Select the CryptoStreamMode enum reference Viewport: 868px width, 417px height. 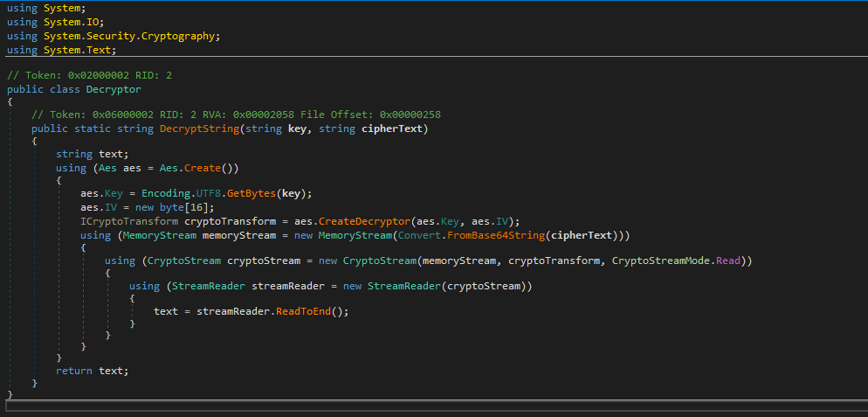(661, 261)
